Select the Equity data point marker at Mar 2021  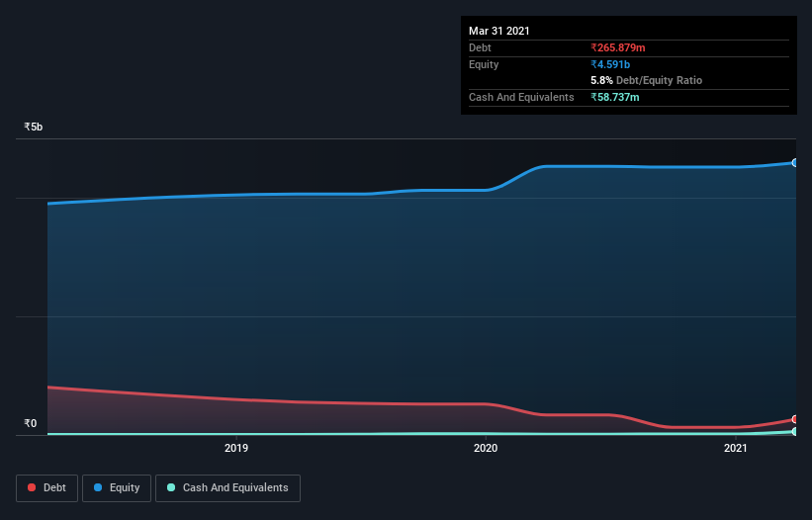tap(795, 163)
